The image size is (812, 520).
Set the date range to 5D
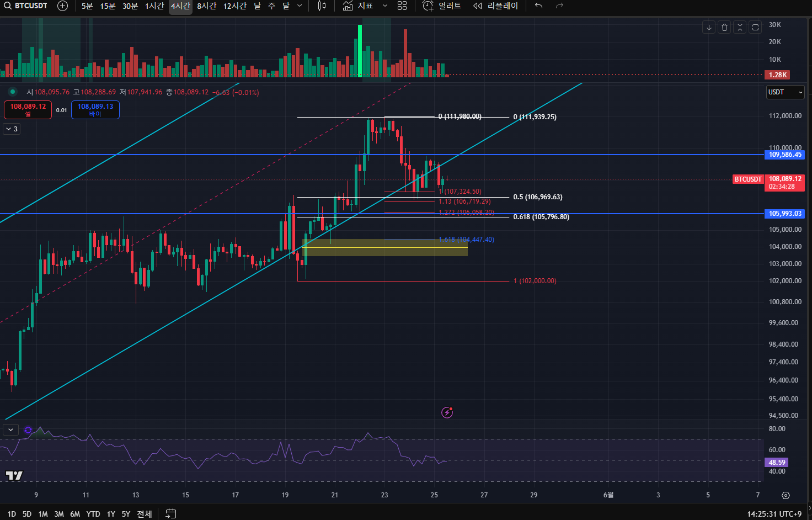(27, 514)
